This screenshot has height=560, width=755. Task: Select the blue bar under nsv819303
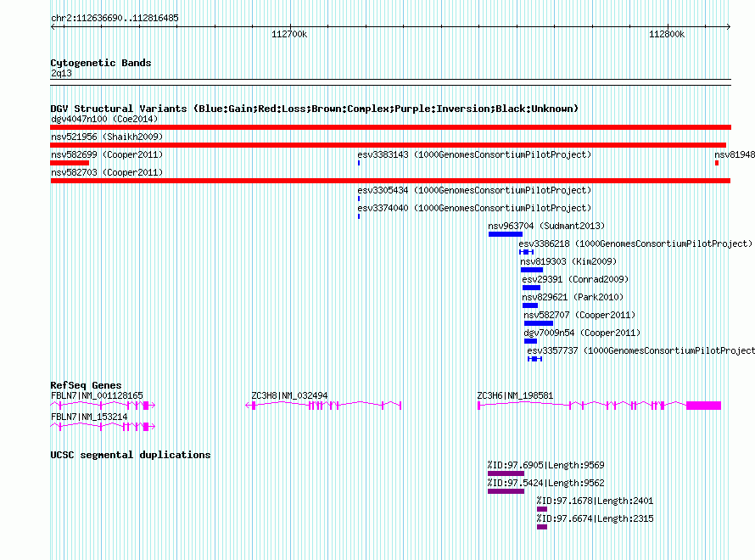pyautogui.click(x=532, y=270)
